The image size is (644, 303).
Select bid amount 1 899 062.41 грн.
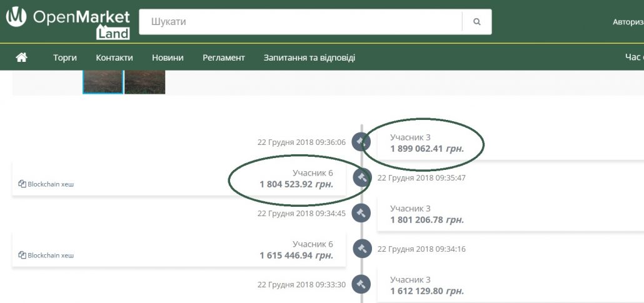tap(427, 149)
